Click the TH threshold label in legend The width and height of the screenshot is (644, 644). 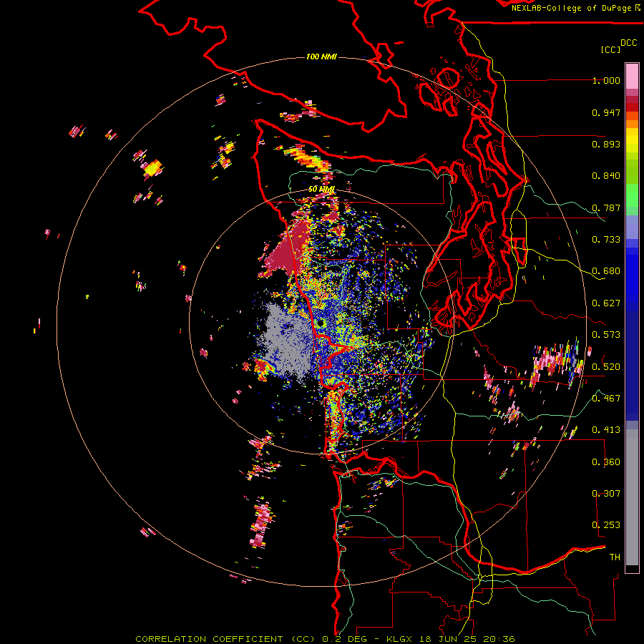[x=615, y=557]
